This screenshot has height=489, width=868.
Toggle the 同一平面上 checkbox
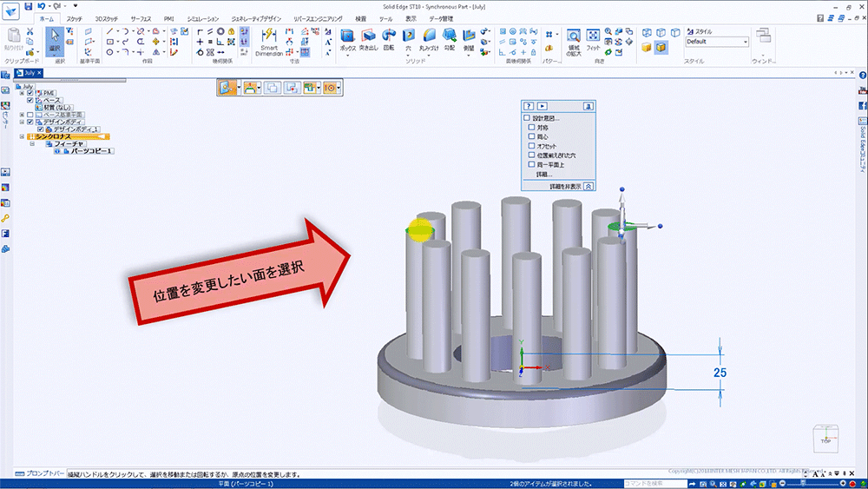tap(531, 164)
